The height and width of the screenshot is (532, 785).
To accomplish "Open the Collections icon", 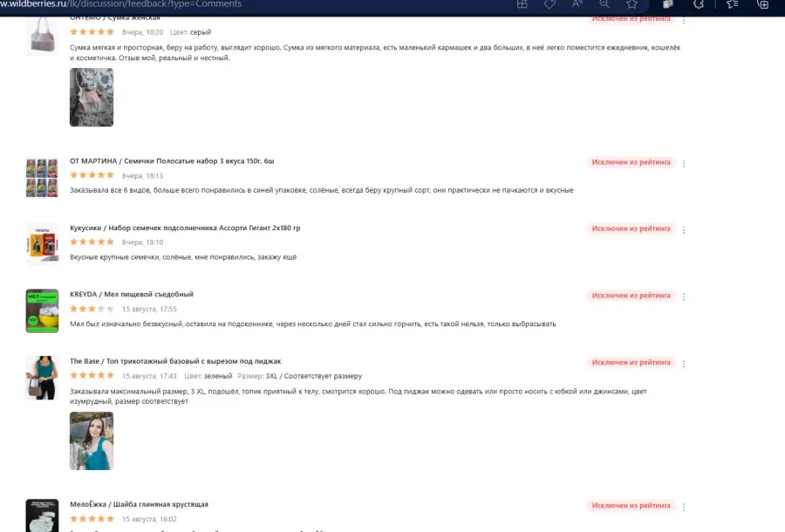I will click(762, 4).
